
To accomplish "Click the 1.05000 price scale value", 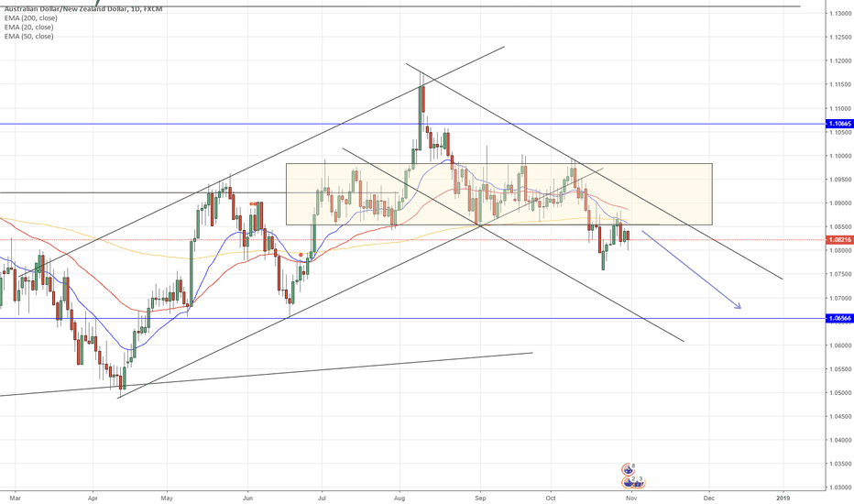I will point(841,393).
